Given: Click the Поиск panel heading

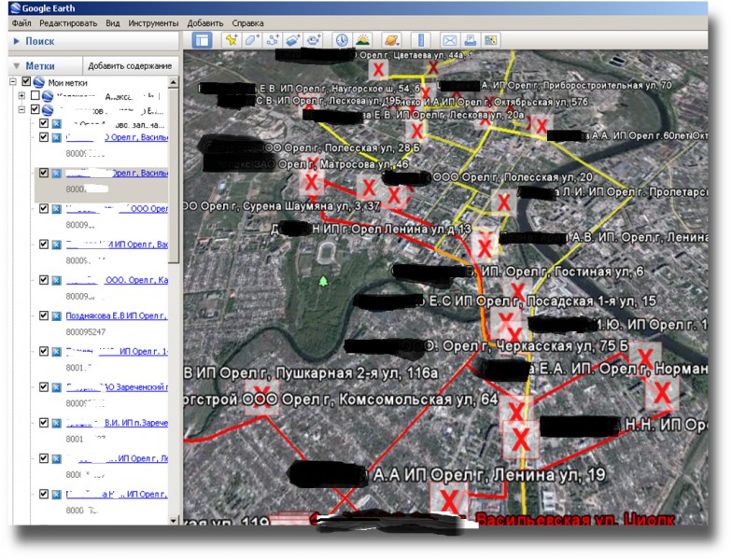Looking at the screenshot, I should click(39, 41).
